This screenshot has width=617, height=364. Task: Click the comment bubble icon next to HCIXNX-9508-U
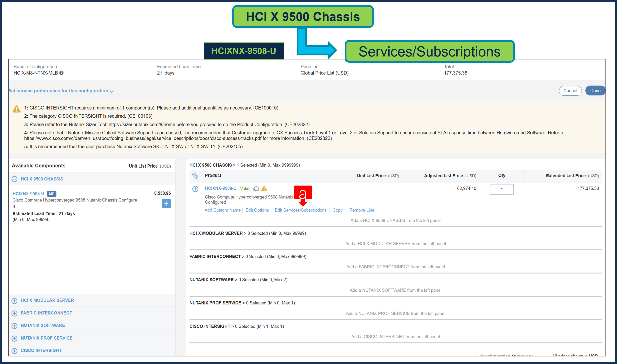click(256, 189)
